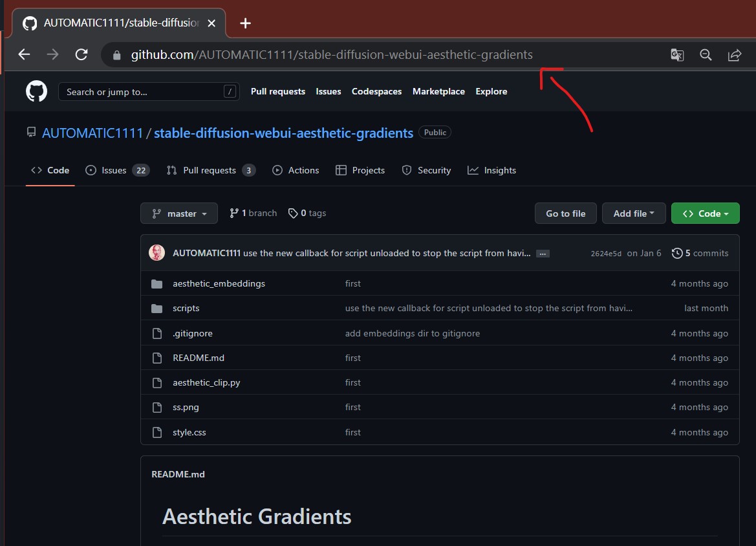
Task: Click the search magnifier icon in browser toolbar
Action: 706,55
